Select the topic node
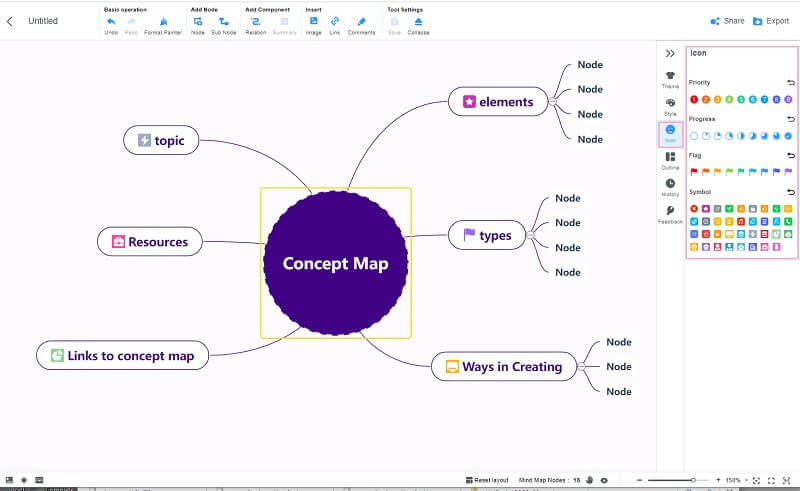 (161, 140)
